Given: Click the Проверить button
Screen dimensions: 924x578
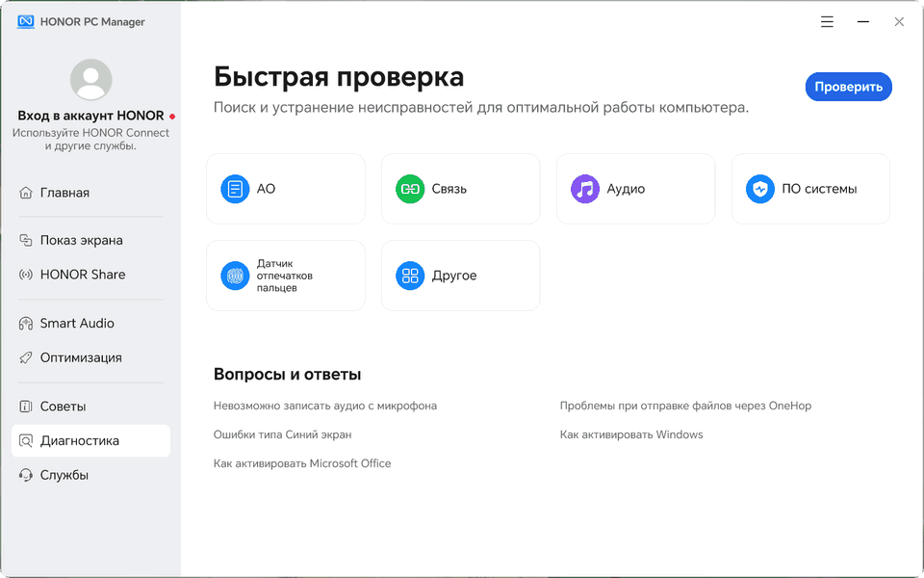Looking at the screenshot, I should click(x=849, y=87).
